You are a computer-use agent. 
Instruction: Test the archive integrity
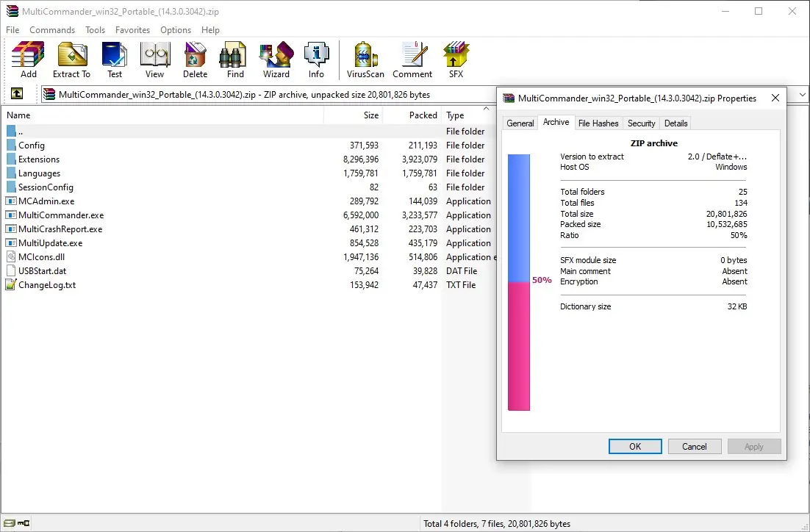click(115, 59)
